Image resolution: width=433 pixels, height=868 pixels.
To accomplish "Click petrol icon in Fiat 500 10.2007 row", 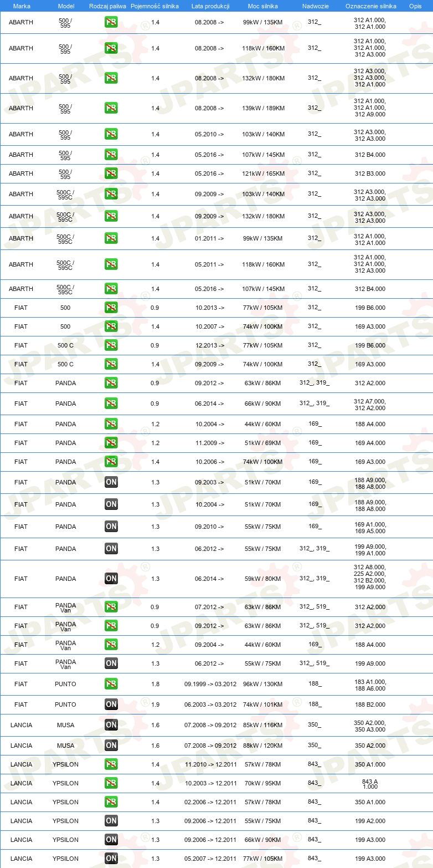I will click(x=111, y=326).
